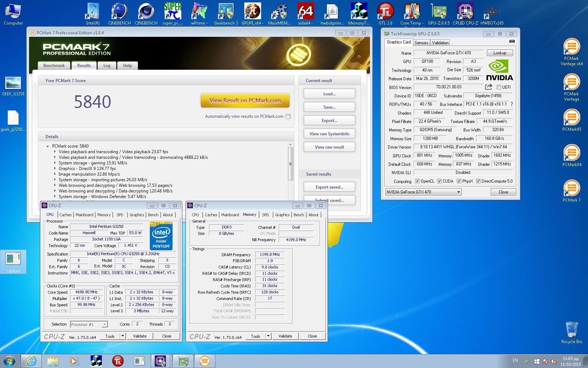Image resolution: width=588 pixels, height=368 pixels.
Task: Click the GPU-Z screenshot camera icon
Action: point(512,41)
